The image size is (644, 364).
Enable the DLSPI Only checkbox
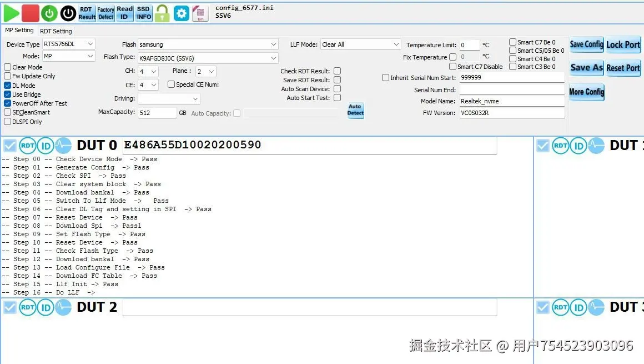[7, 122]
